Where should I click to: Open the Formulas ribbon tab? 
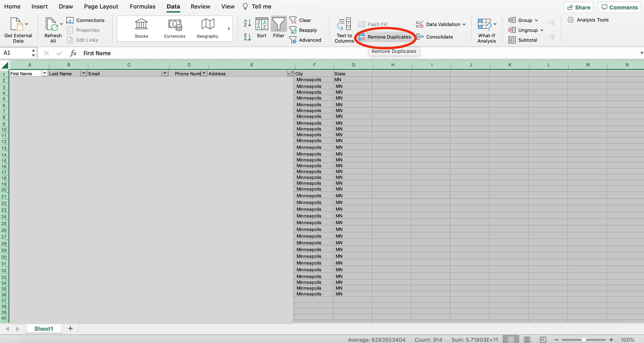click(142, 7)
